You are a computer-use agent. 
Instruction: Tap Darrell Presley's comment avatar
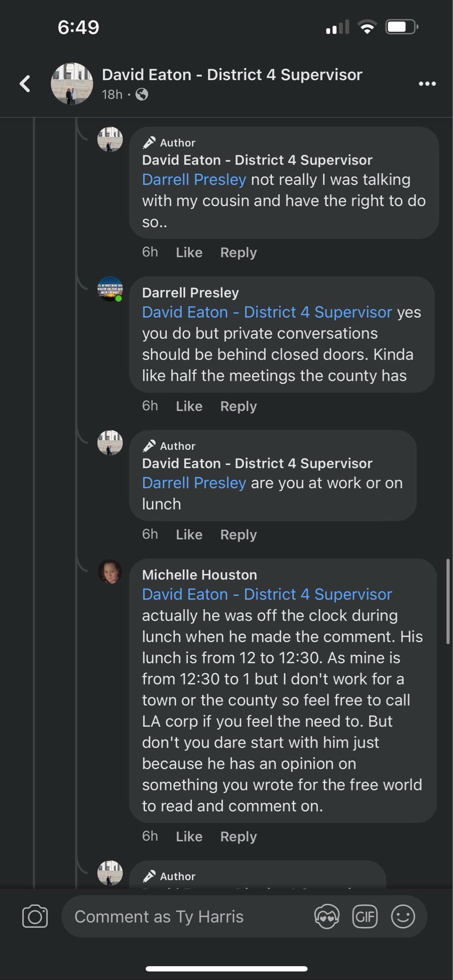click(x=110, y=289)
